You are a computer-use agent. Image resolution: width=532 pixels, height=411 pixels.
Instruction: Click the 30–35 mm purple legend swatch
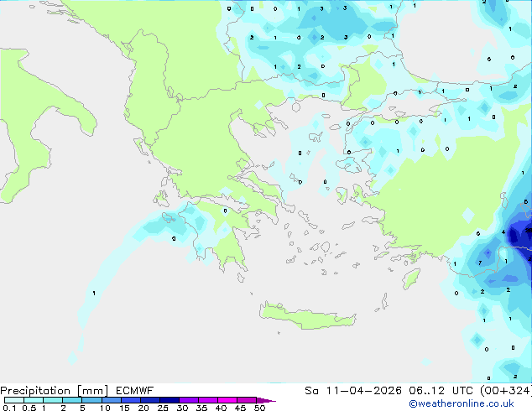click(189, 400)
